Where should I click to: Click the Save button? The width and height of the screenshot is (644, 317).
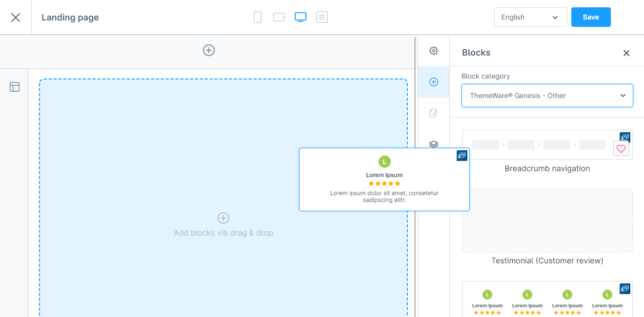pyautogui.click(x=590, y=17)
